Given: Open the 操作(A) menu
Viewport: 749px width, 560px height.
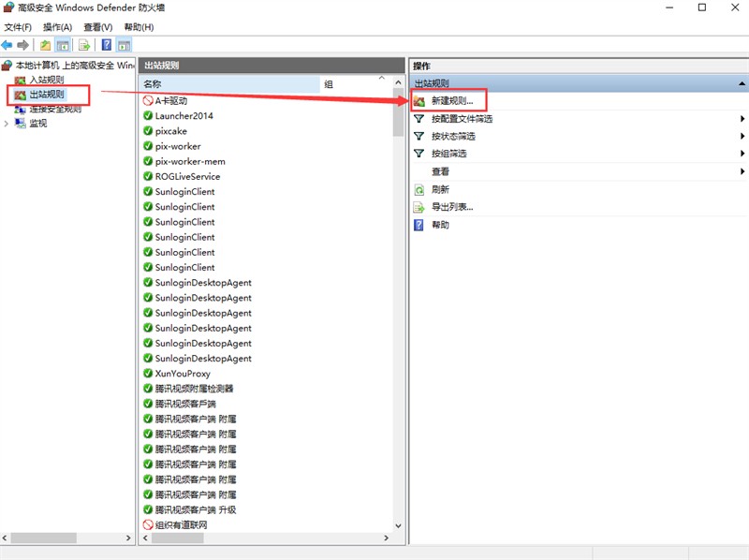Looking at the screenshot, I should pos(57,27).
